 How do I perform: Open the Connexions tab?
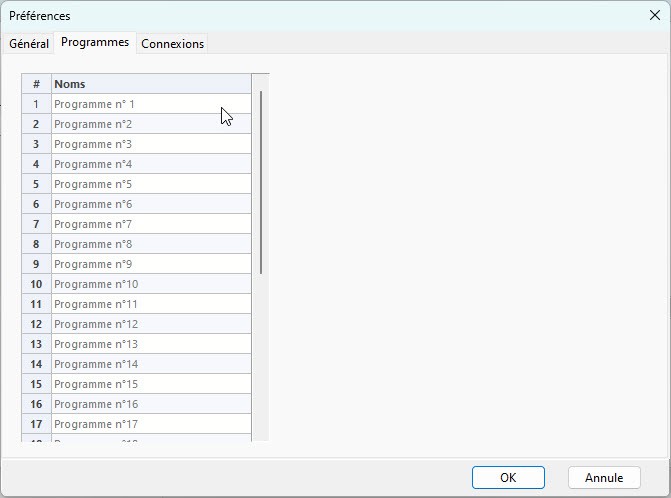pos(172,44)
